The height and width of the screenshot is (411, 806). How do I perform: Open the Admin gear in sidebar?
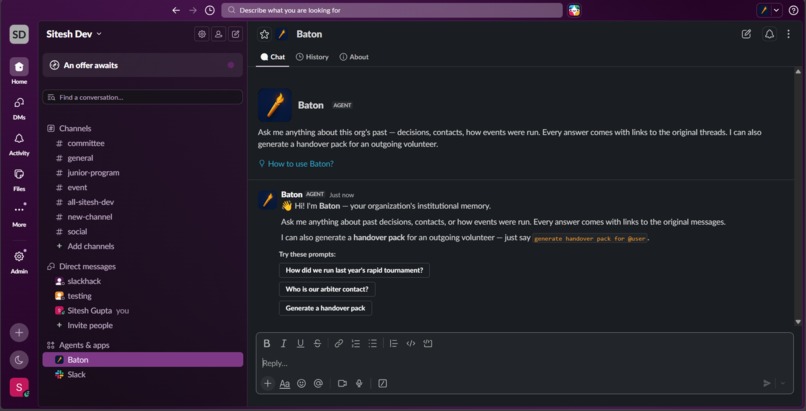point(19,260)
